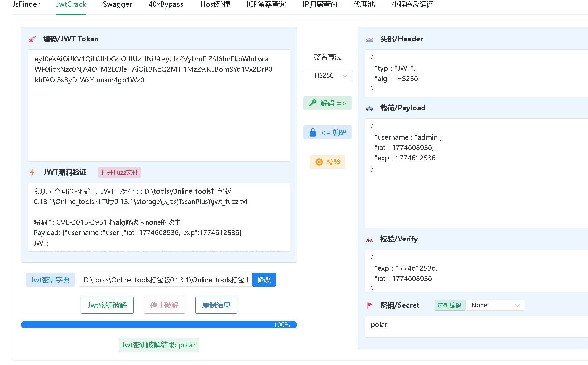
Task: Open the HS256 signature algorithm dropdown
Action: coord(327,76)
